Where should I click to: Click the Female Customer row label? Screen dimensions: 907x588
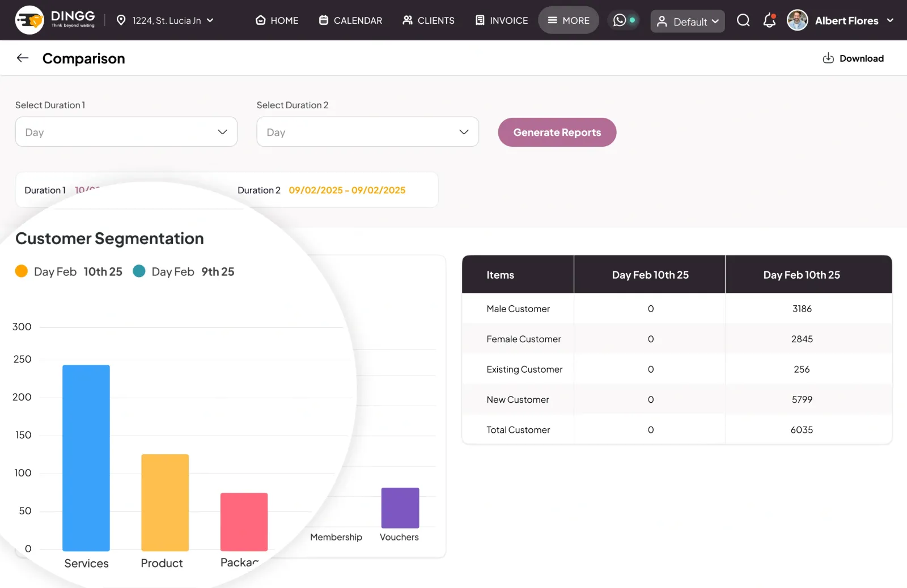(524, 339)
